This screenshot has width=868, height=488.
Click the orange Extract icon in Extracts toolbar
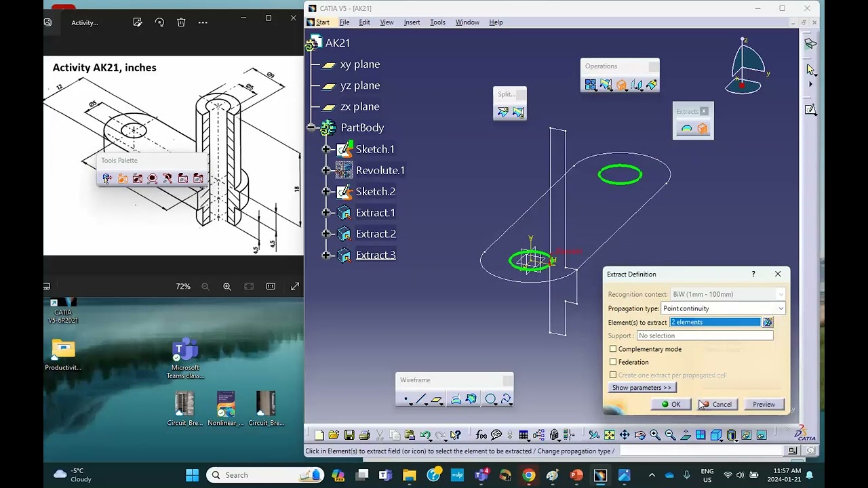click(702, 129)
